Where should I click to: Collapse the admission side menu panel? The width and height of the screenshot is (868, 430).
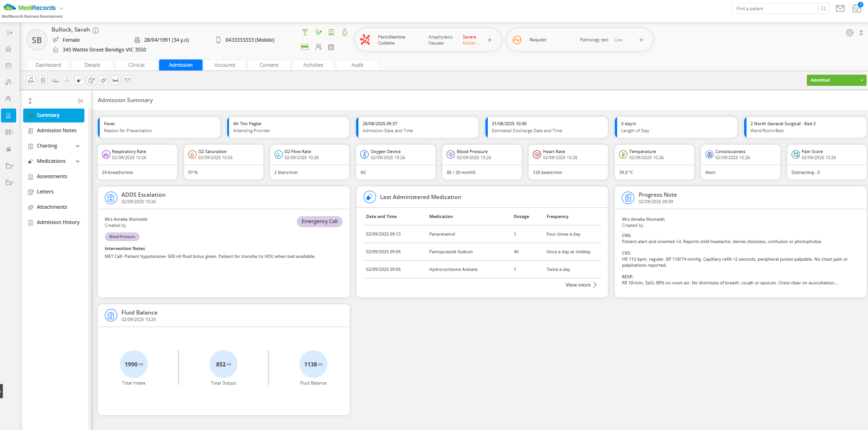80,101
